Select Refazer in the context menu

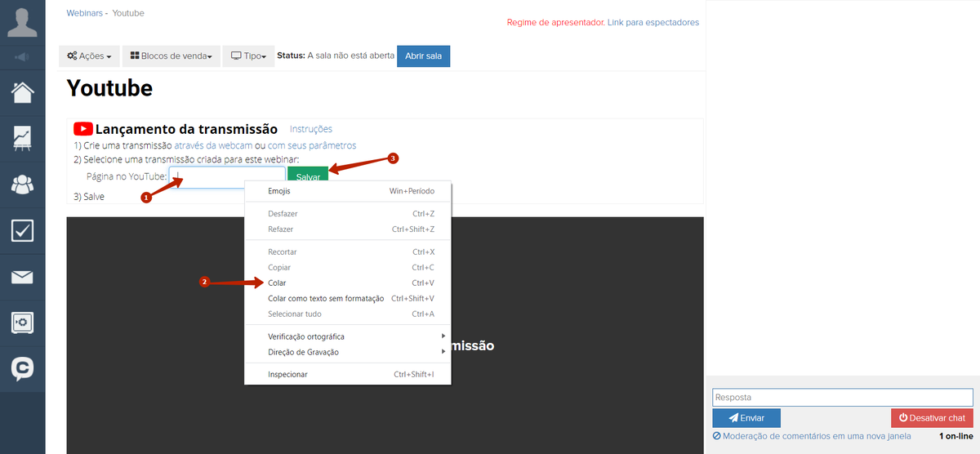point(348,229)
